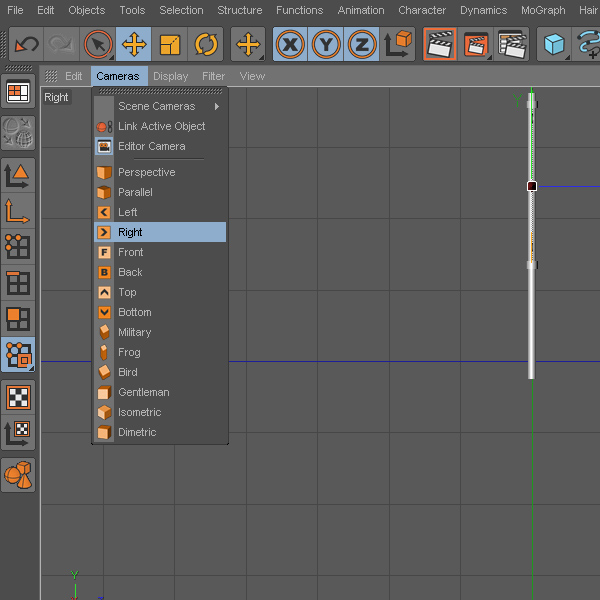The image size is (600, 600).
Task: Open the Objects menu
Action: pos(86,10)
